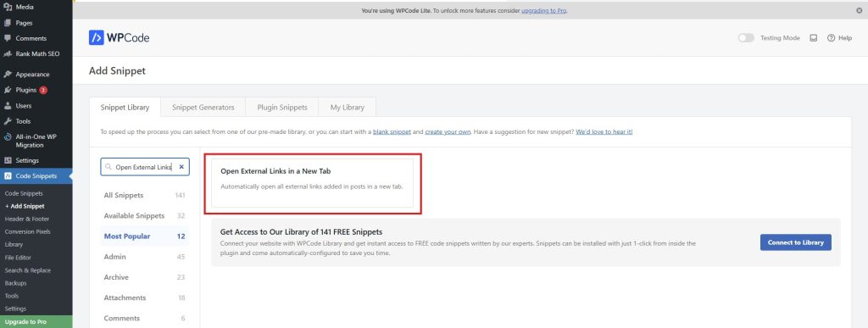This screenshot has width=868, height=328.
Task: Open the WPCode inbox notifications icon
Action: tap(813, 38)
